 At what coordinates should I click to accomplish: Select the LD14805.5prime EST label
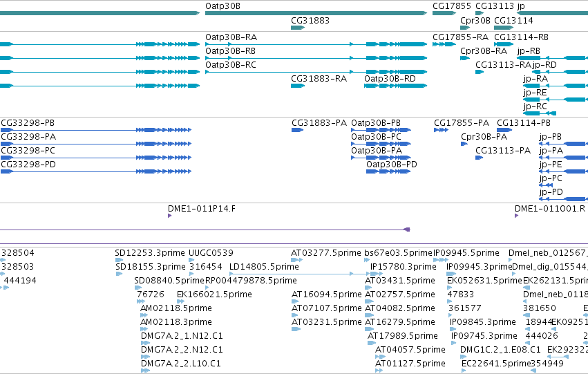pos(264,267)
